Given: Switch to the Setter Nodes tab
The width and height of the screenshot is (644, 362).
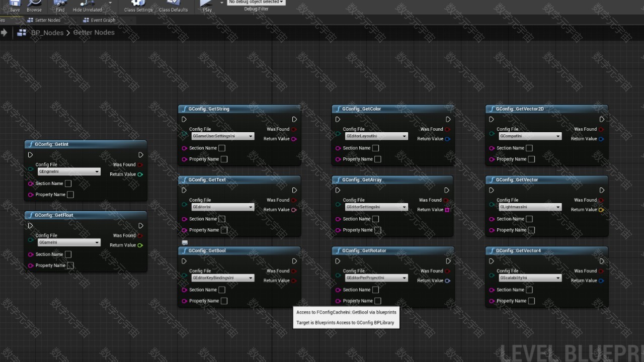Looking at the screenshot, I should (x=44, y=20).
